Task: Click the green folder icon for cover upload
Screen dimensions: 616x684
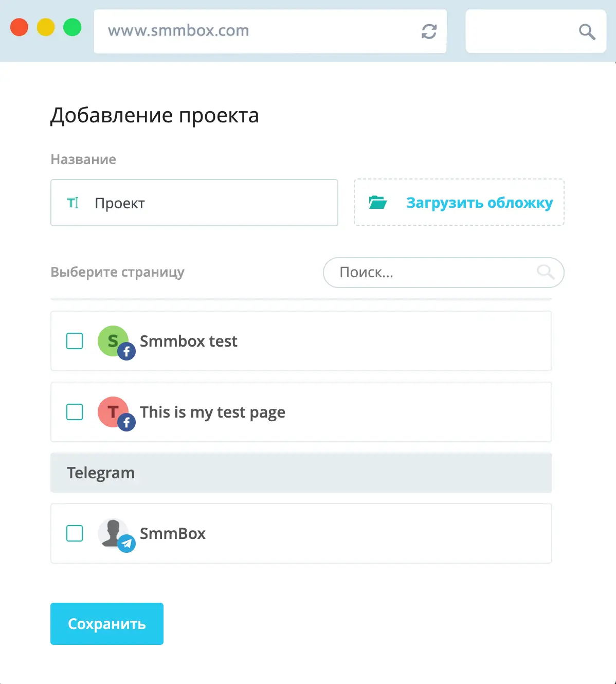Action: (x=378, y=202)
